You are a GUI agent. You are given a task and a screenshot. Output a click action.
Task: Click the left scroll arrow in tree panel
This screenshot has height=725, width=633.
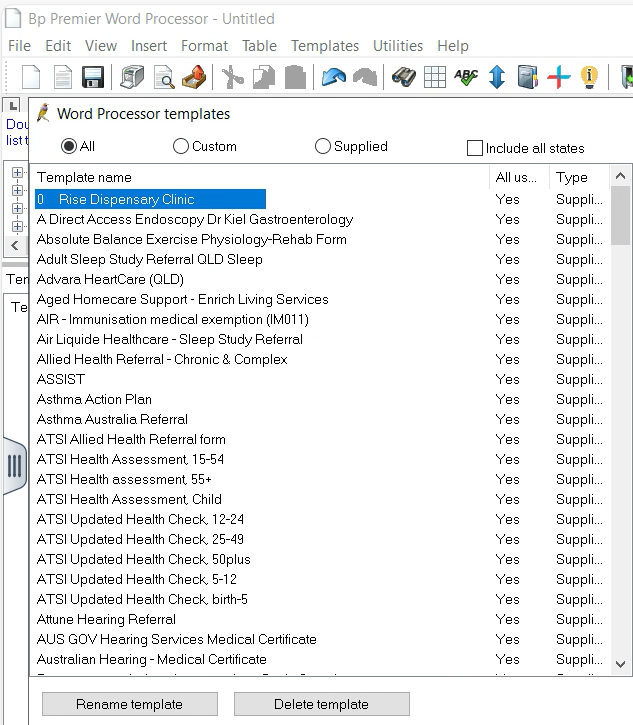15,245
